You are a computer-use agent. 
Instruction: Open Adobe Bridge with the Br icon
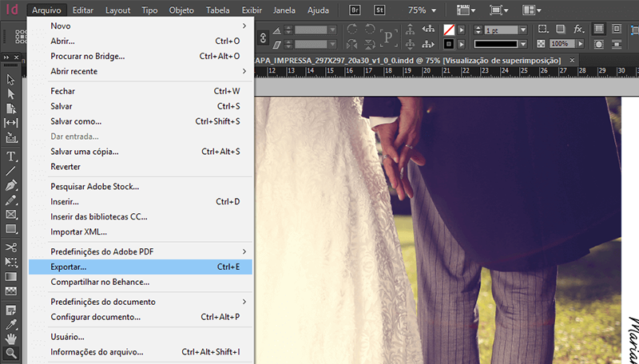(x=353, y=11)
